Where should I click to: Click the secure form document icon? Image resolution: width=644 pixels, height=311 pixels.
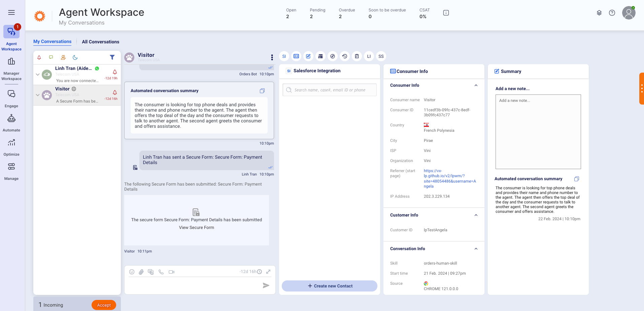pyautogui.click(x=196, y=212)
